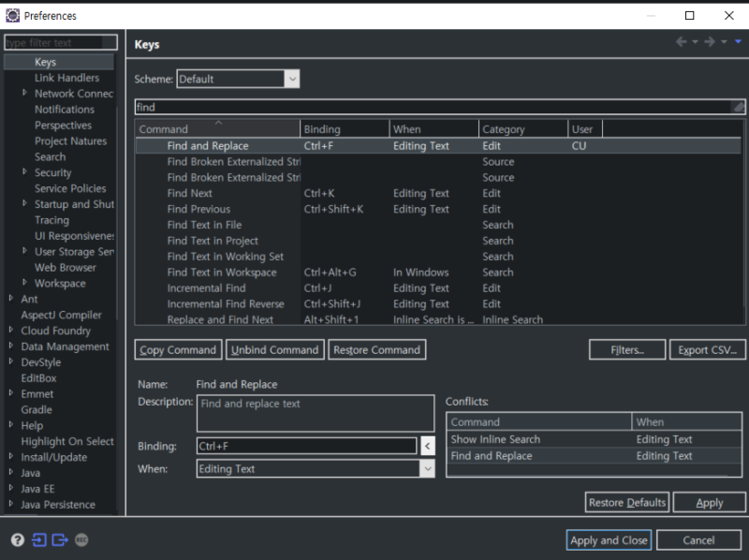Click the Import preferences icon
Image resolution: width=749 pixels, height=560 pixels.
tap(38, 539)
